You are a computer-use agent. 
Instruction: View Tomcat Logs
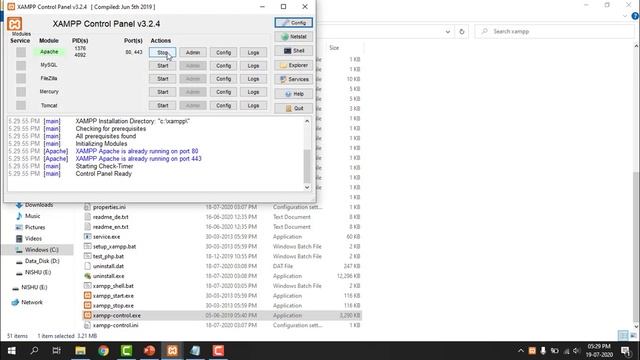point(253,105)
